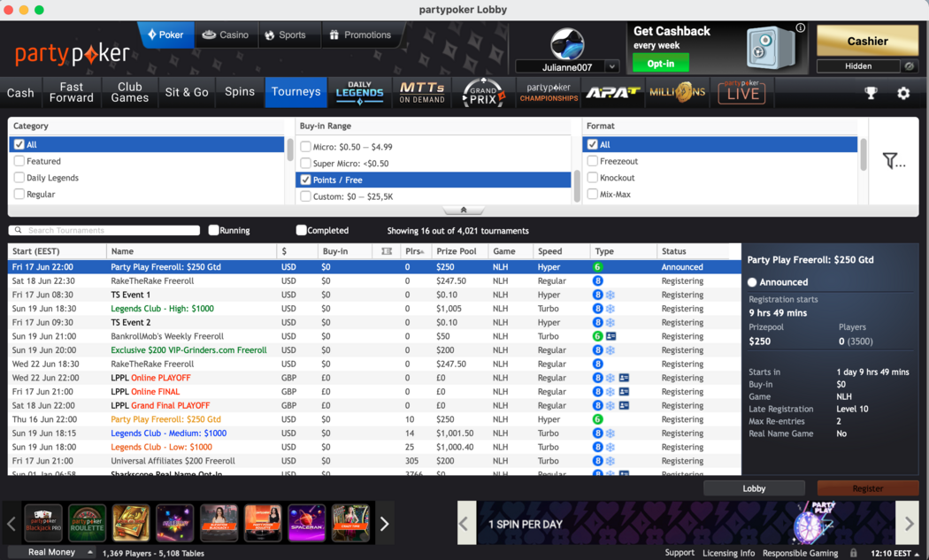Click the trophy icon near settings
Viewport: 929px width, 560px height.
871,92
